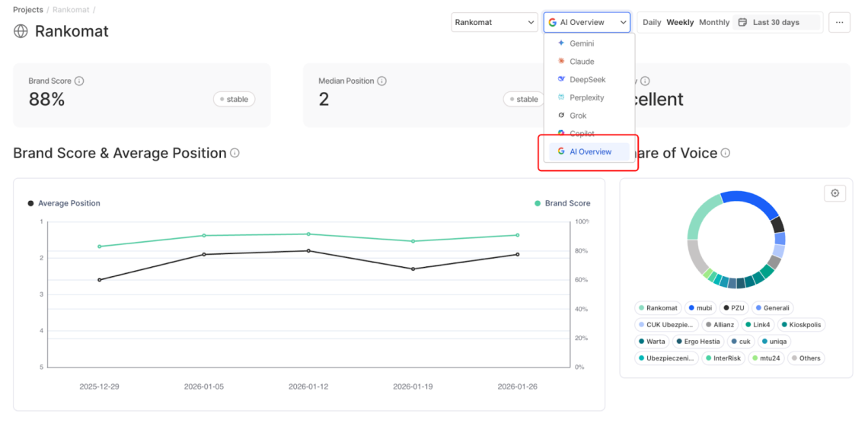Toggle the Others legend chip

coord(806,358)
